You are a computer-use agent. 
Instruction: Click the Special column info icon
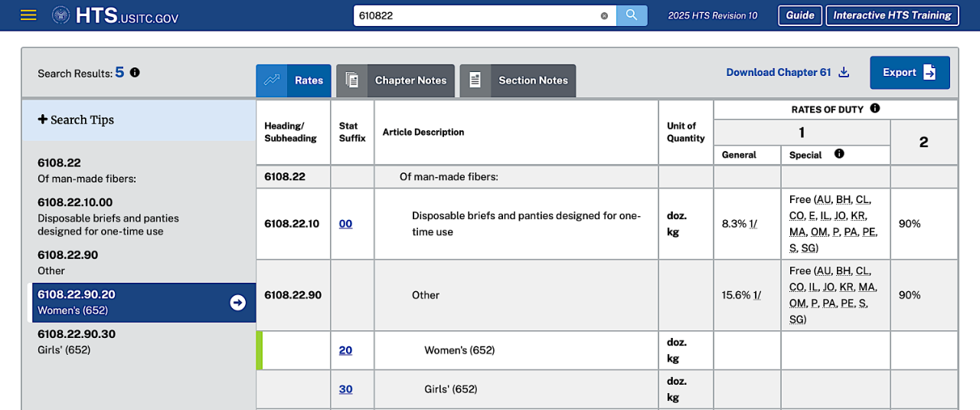839,154
